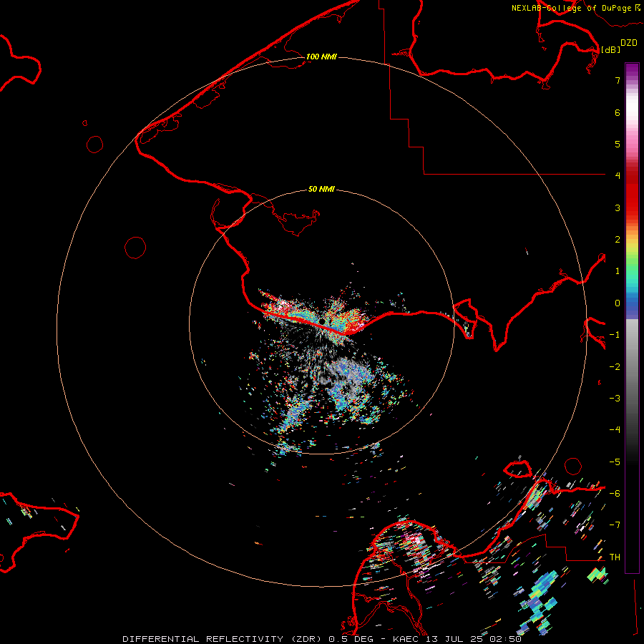Viewport: 644px width, 644px height.
Task: Click the -2 value on the dB scale
Action: (615, 367)
